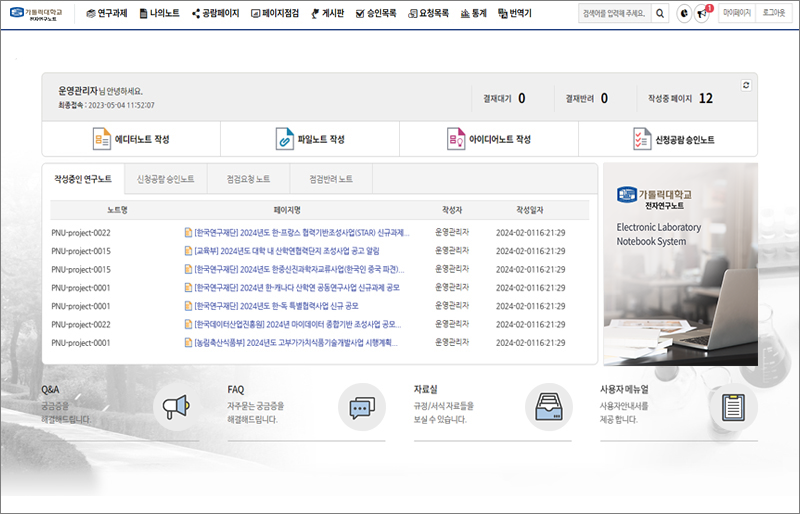Click the search magnifier icon

pos(660,14)
